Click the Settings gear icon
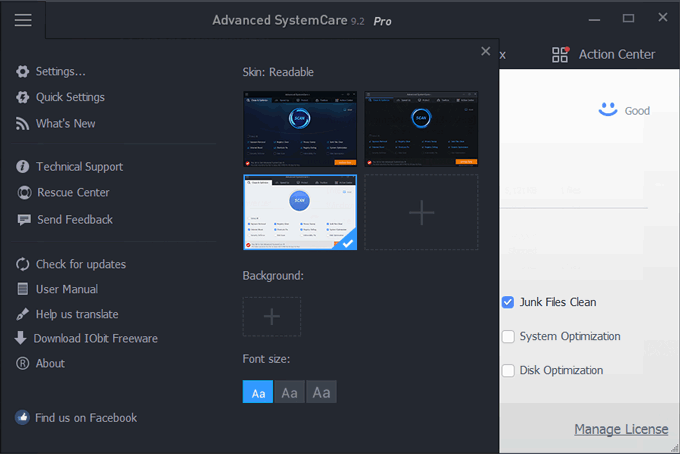 tap(23, 72)
